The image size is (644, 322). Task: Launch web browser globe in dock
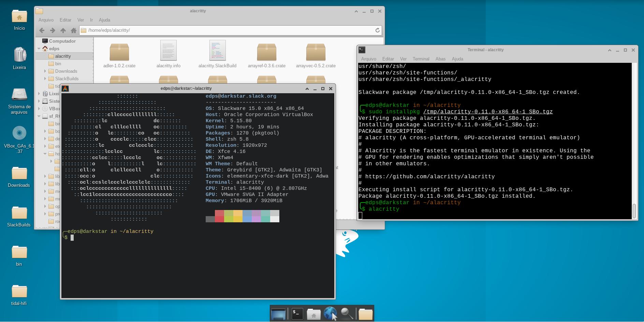click(x=330, y=313)
